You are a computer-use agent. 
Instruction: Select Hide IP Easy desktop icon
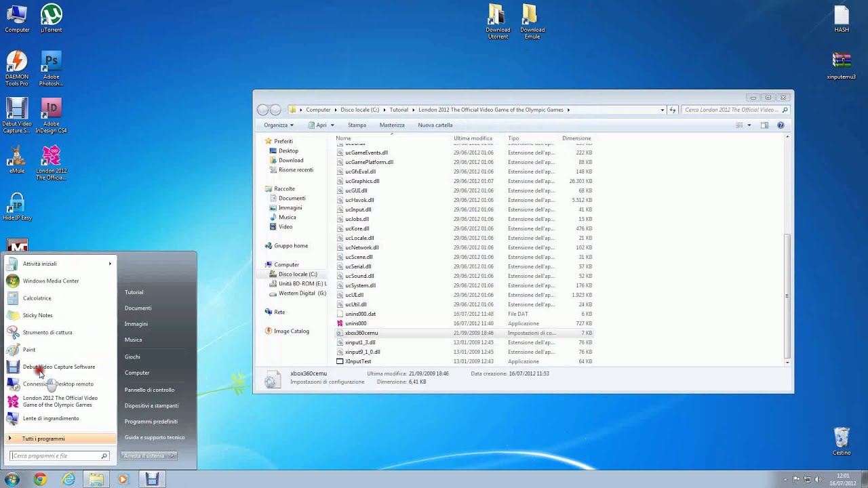pos(17,207)
